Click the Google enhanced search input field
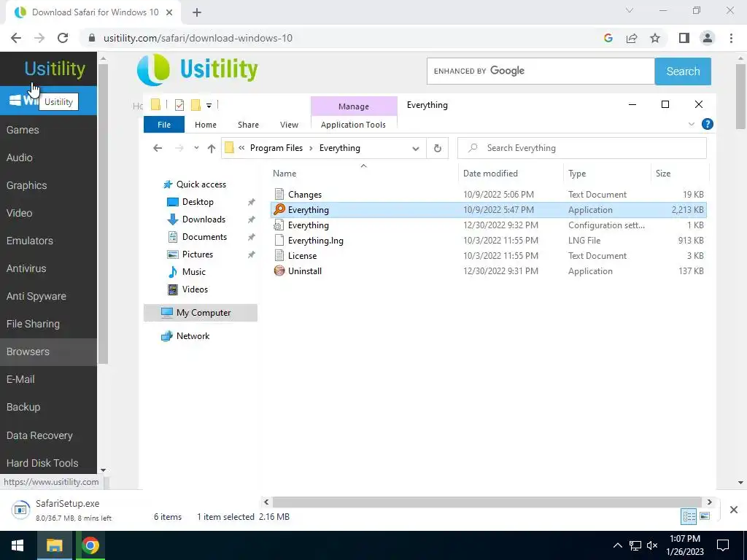The height and width of the screenshot is (560, 747). click(x=541, y=71)
